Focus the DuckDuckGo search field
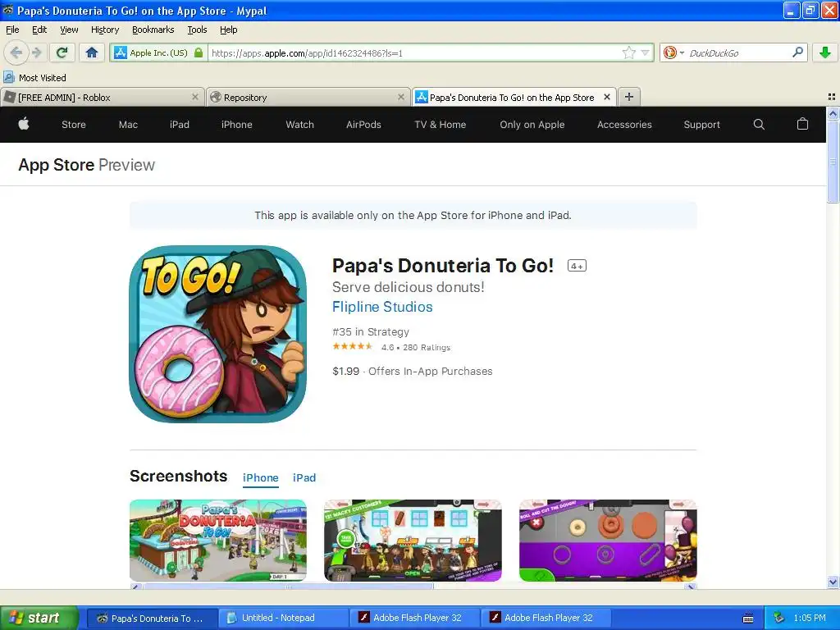Viewport: 840px width, 630px height. click(x=738, y=52)
